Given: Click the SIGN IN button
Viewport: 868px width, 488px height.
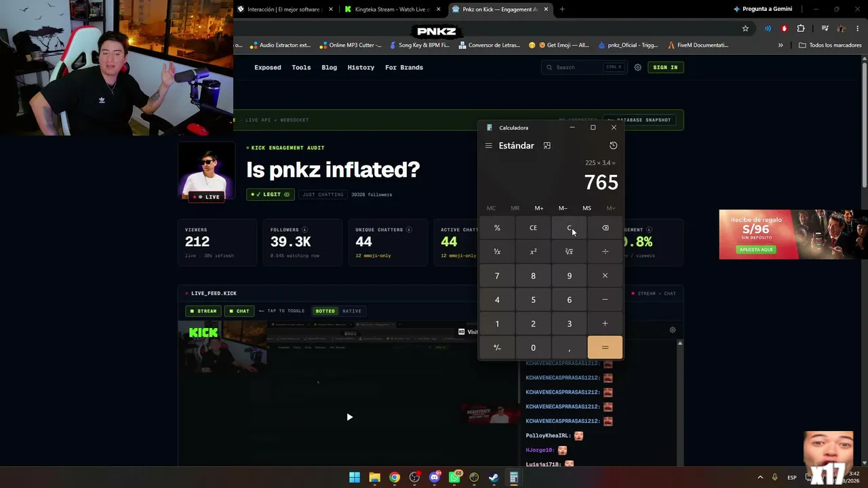Looking at the screenshot, I should 665,67.
